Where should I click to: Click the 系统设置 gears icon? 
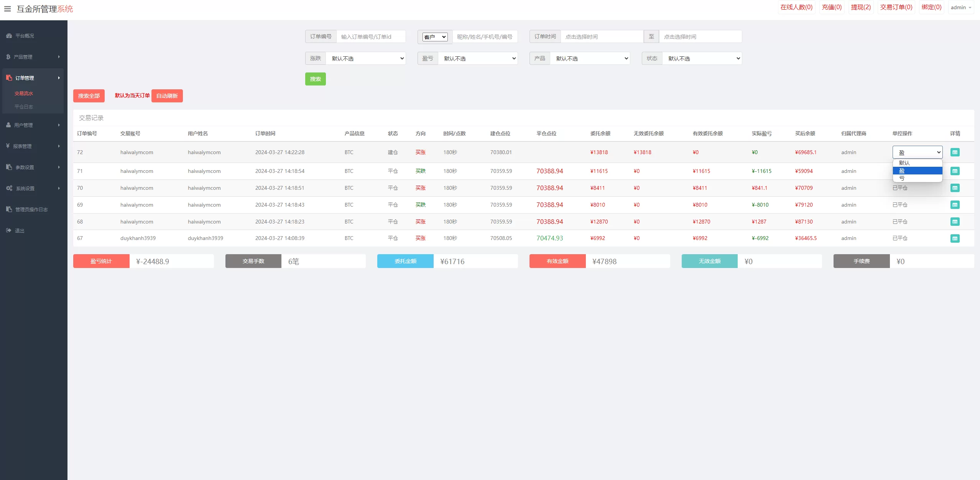tap(9, 188)
